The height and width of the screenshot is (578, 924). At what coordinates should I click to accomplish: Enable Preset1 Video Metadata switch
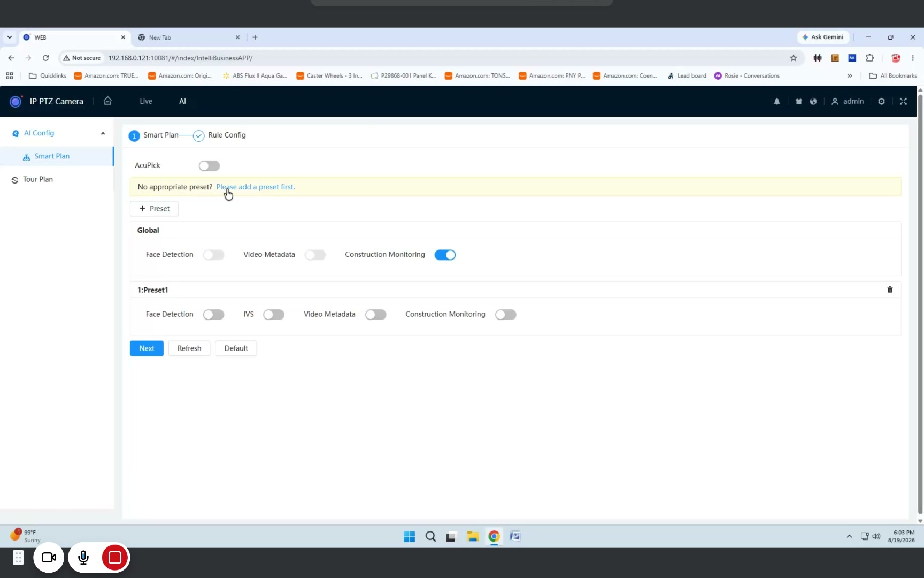(x=376, y=315)
